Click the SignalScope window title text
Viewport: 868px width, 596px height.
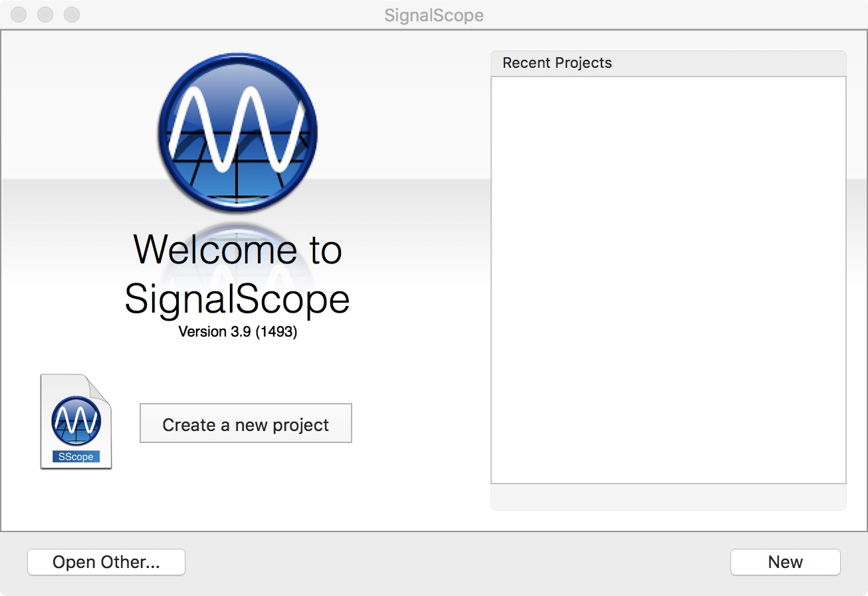click(x=434, y=15)
